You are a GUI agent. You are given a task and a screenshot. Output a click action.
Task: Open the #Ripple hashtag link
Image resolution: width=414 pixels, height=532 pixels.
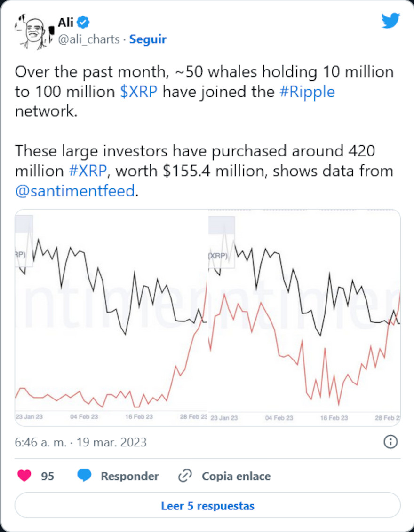[x=307, y=91]
